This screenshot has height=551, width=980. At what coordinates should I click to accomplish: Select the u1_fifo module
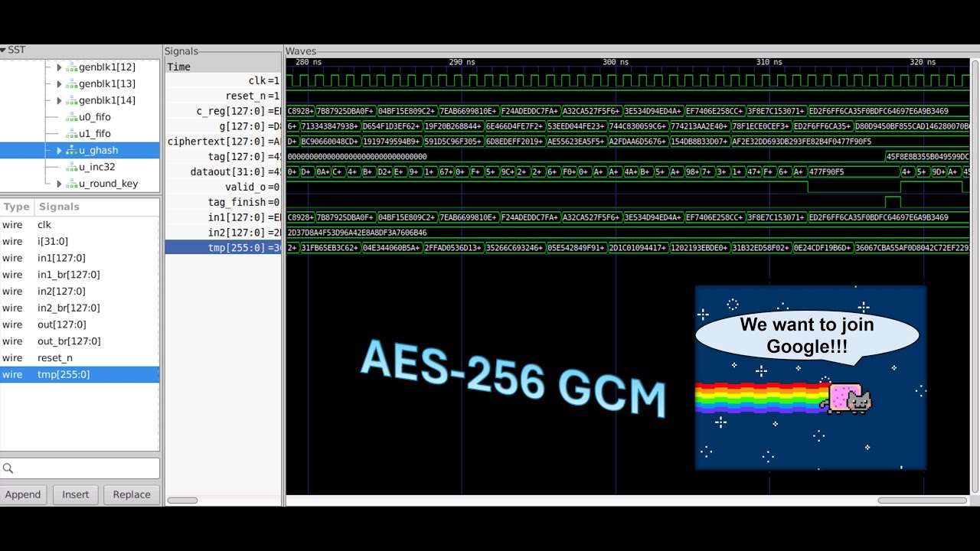[95, 134]
